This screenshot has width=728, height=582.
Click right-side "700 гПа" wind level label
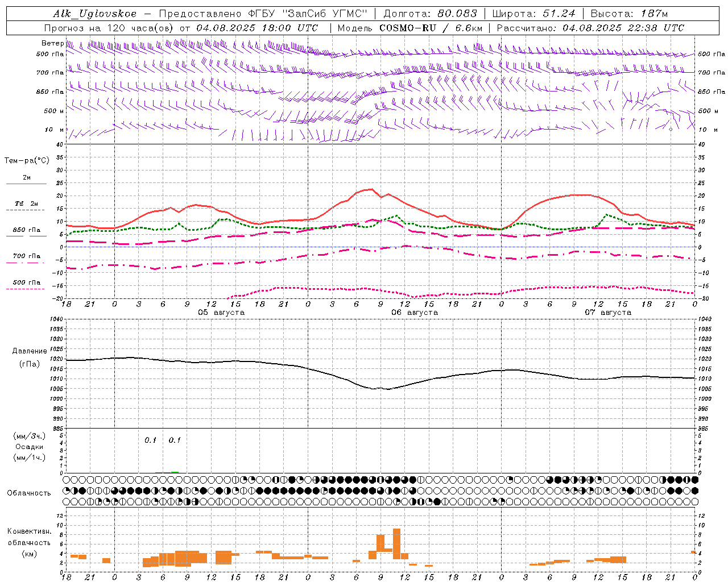(712, 73)
